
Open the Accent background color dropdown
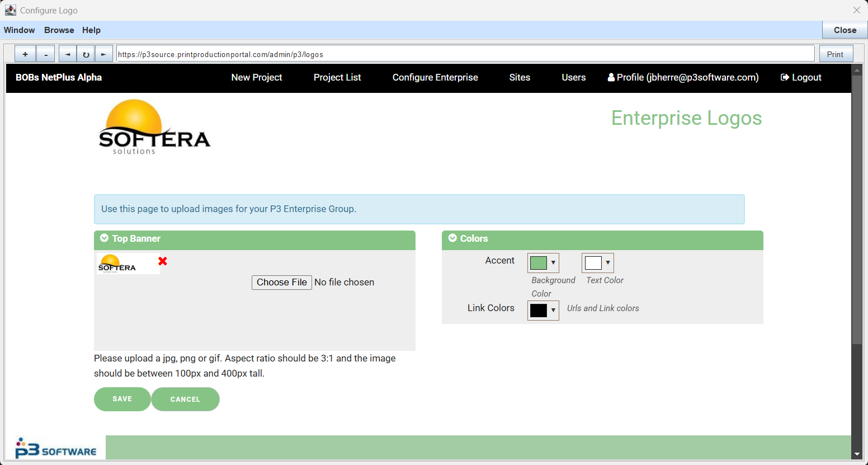543,262
